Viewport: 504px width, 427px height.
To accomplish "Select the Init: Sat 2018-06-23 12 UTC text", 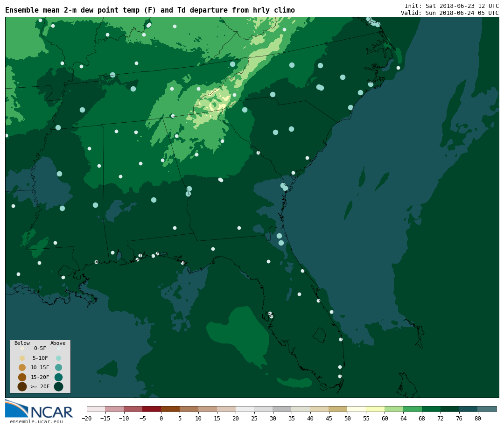I will point(452,6).
